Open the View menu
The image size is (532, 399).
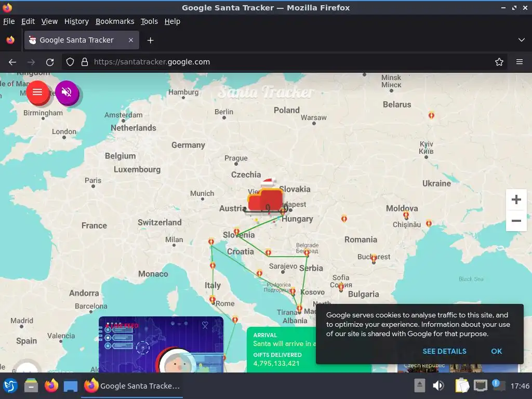point(49,21)
